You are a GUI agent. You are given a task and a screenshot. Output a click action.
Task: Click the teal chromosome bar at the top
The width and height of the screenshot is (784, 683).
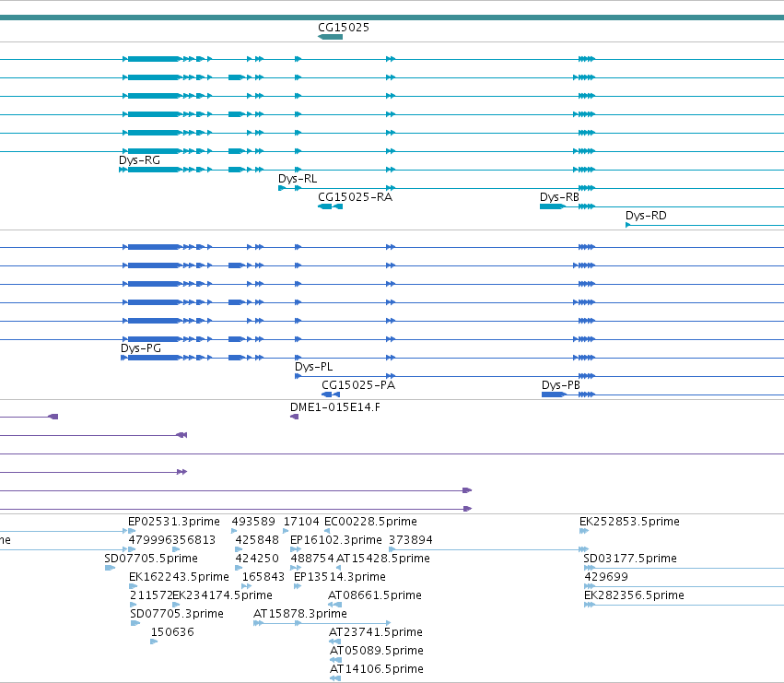[x=392, y=18]
